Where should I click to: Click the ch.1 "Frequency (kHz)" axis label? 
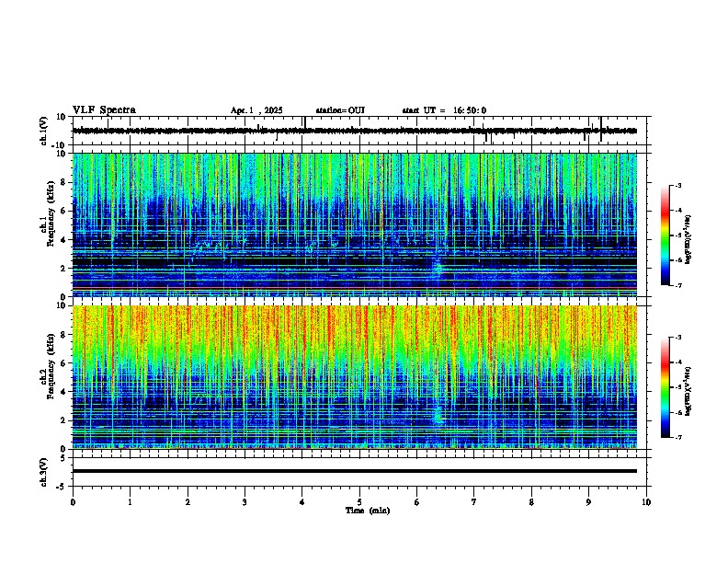coord(51,213)
